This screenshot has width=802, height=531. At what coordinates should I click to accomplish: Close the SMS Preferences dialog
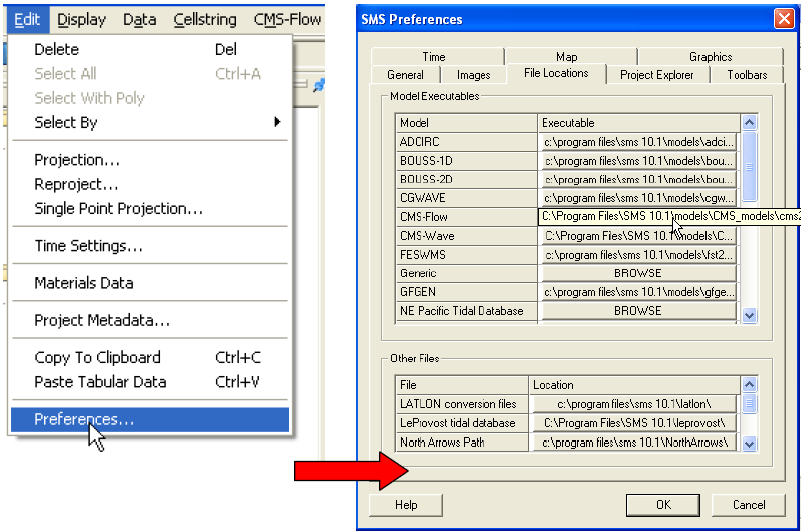pos(784,19)
